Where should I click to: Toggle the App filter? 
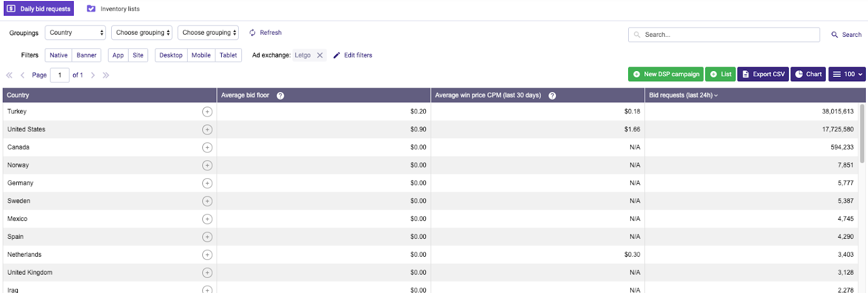point(118,55)
